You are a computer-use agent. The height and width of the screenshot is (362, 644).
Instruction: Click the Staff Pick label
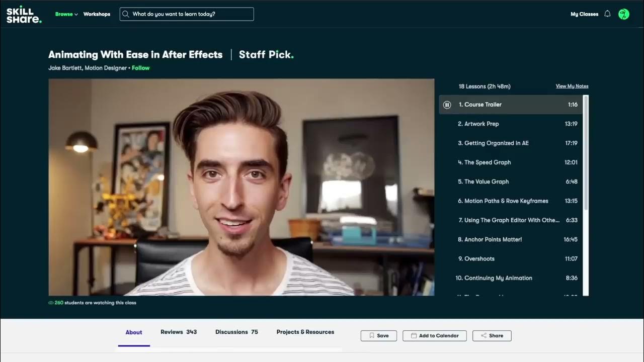pos(266,54)
